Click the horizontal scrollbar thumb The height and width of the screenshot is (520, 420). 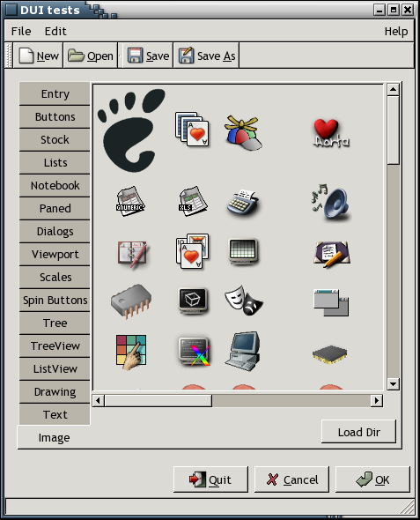[x=158, y=401]
